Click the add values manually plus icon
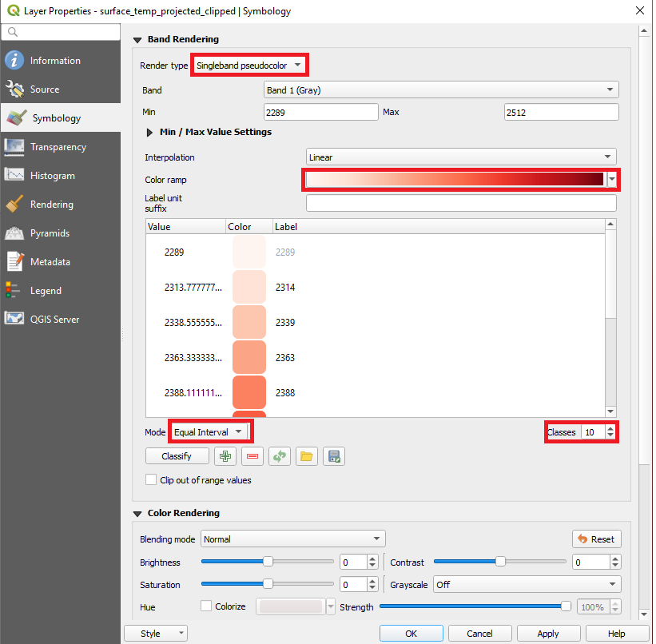This screenshot has height=644, width=656. [225, 456]
